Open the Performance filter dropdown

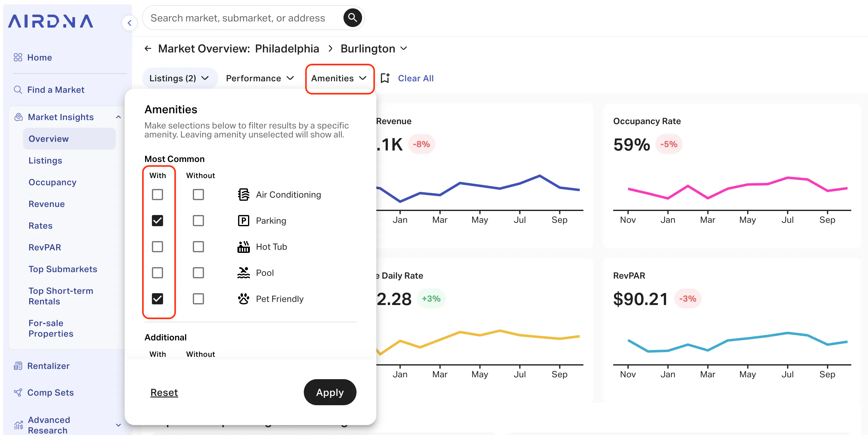[x=260, y=78]
